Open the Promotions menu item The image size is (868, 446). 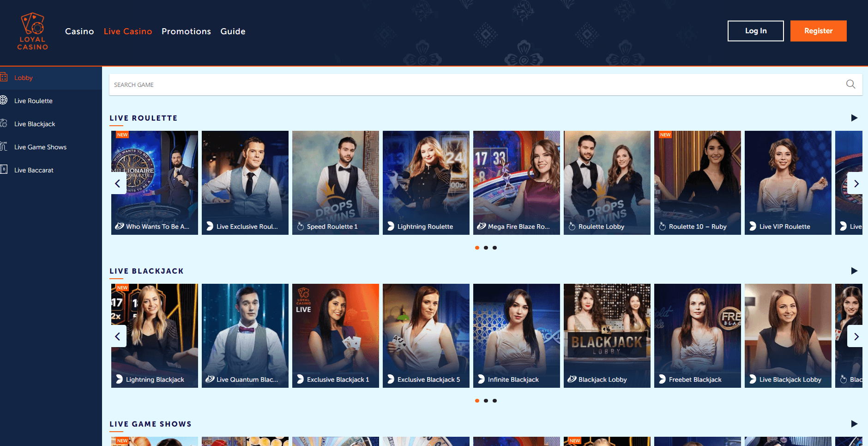(186, 31)
